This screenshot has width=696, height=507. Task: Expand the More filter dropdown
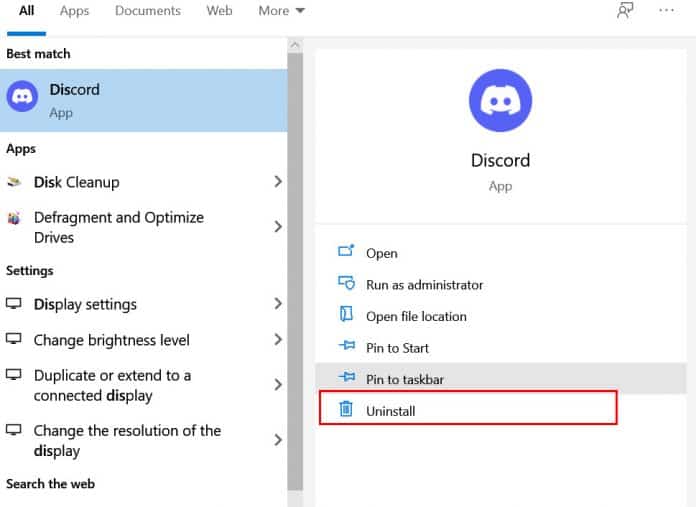tap(281, 11)
